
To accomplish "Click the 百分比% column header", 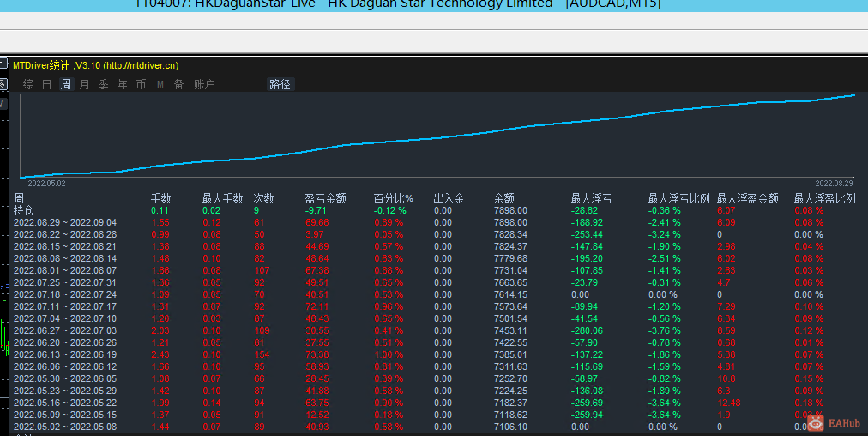I will click(x=394, y=198).
